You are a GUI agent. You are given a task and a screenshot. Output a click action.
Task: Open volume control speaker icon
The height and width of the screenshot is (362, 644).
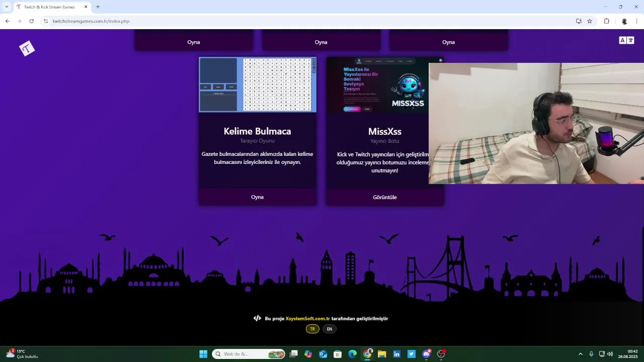point(610,354)
